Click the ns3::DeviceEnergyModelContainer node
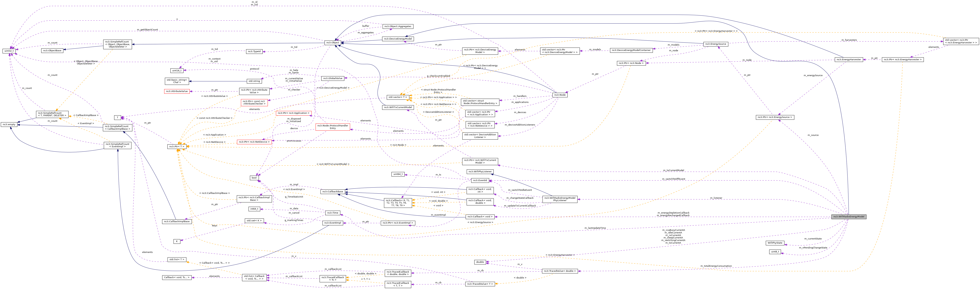 tap(631, 50)
